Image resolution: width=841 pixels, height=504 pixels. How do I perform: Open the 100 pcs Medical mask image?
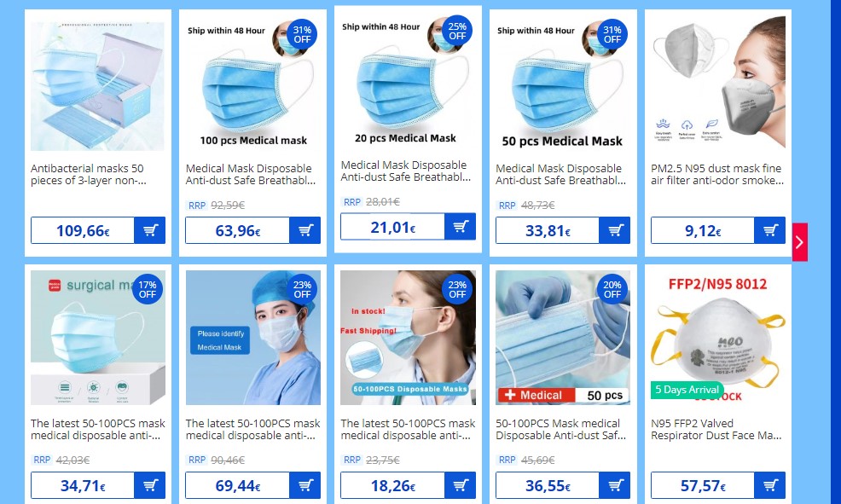coord(253,86)
